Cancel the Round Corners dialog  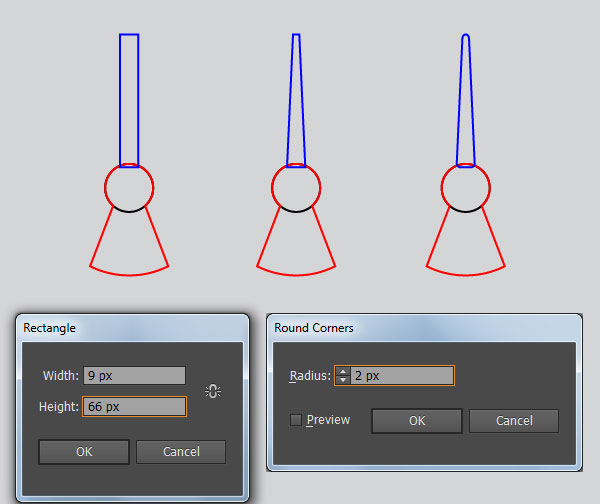coord(514,421)
